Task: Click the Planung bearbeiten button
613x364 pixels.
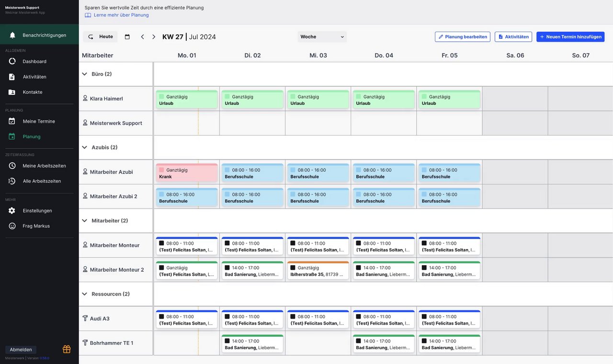Action: point(463,37)
